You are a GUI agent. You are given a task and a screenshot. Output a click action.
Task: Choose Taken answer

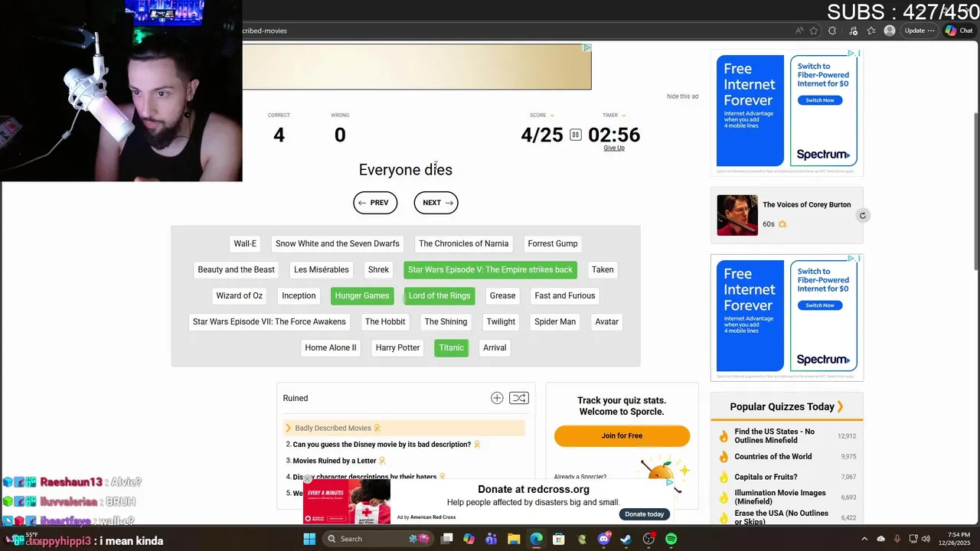pos(603,269)
